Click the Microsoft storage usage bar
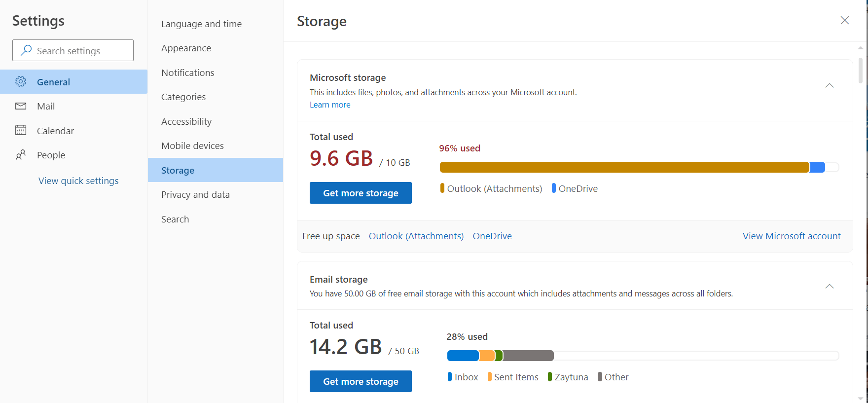Image resolution: width=868 pixels, height=403 pixels. (x=639, y=167)
